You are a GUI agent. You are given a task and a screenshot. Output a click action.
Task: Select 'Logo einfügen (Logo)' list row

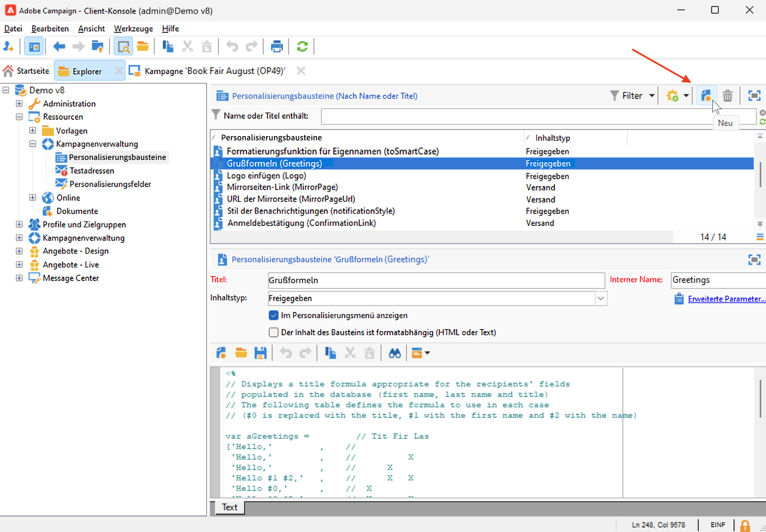[x=266, y=176]
